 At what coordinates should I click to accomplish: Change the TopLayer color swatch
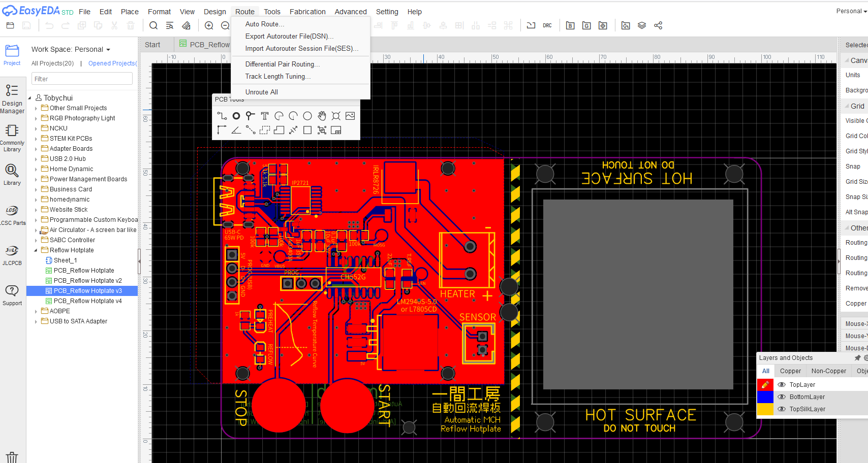pos(765,384)
